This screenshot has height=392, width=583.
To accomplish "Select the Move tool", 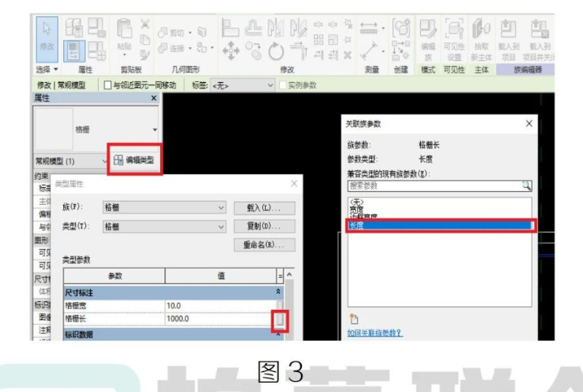I will point(231,51).
